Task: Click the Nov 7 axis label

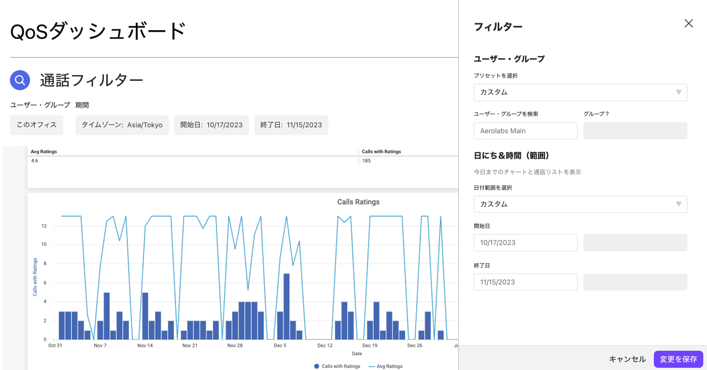Action: point(100,346)
